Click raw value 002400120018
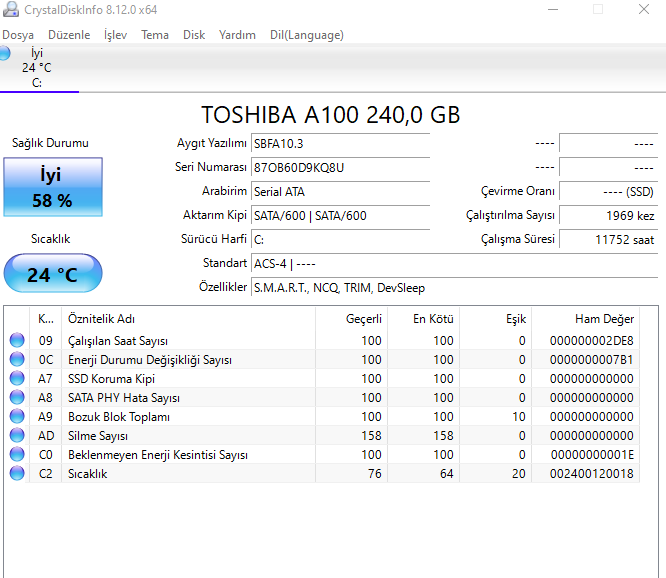Viewport: 666px width, 578px height. pos(591,474)
